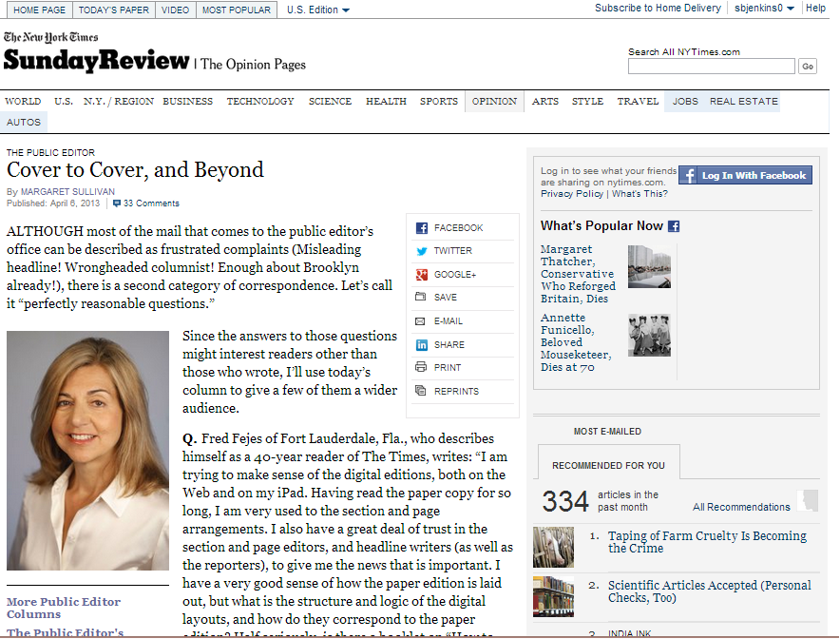This screenshot has width=840, height=639.
Task: Click author name MARGARET SULLIVAN
Action: click(67, 192)
